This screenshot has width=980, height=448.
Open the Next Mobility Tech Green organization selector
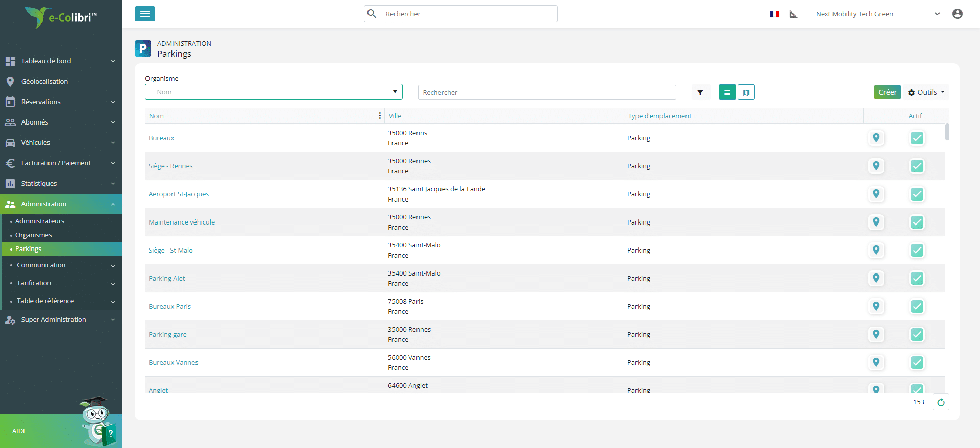click(x=875, y=14)
